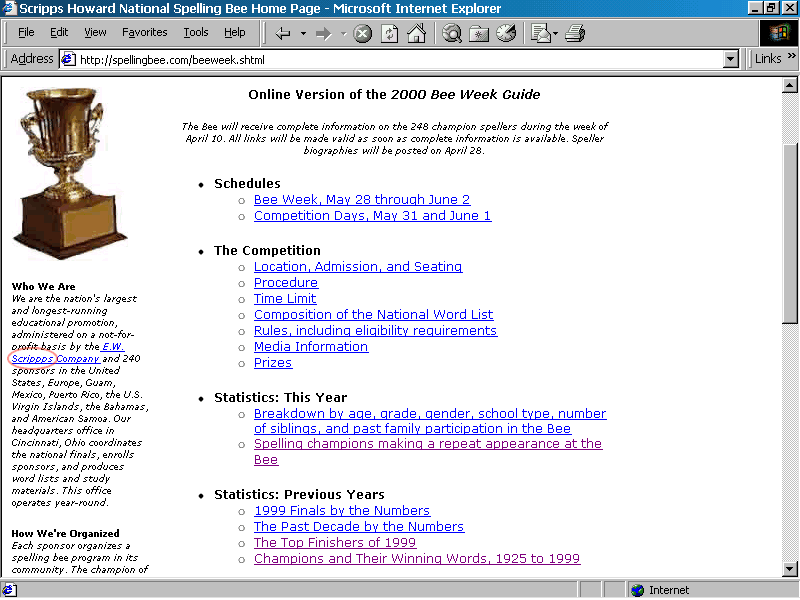This screenshot has height=600, width=800.
Task: Go to the Home page
Action: click(416, 33)
